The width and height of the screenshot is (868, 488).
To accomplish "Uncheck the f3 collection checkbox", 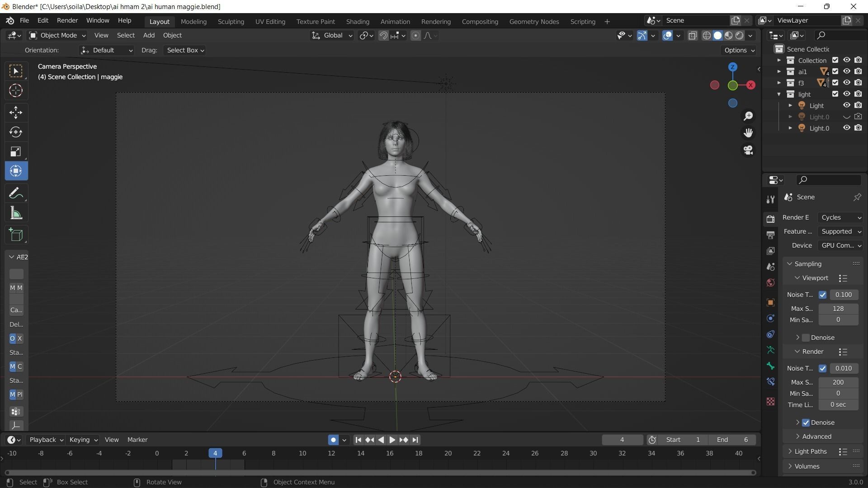I will [835, 82].
